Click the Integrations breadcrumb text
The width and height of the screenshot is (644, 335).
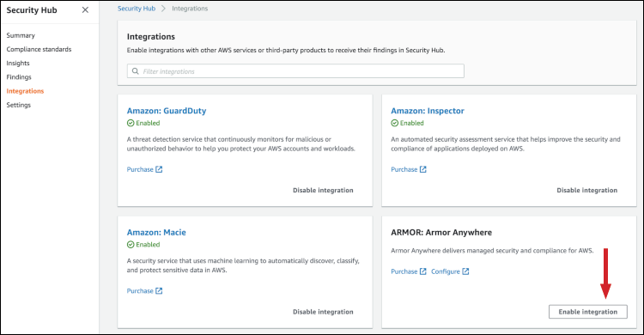point(190,9)
